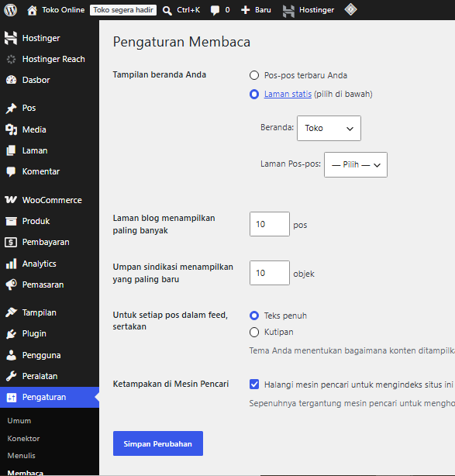Click the Toko segera hadir badge

tap(123, 10)
